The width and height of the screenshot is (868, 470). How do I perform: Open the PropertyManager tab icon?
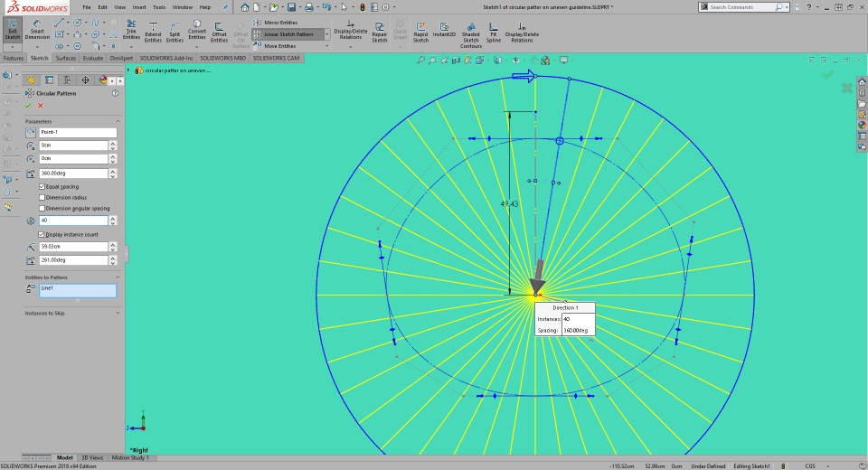point(49,80)
